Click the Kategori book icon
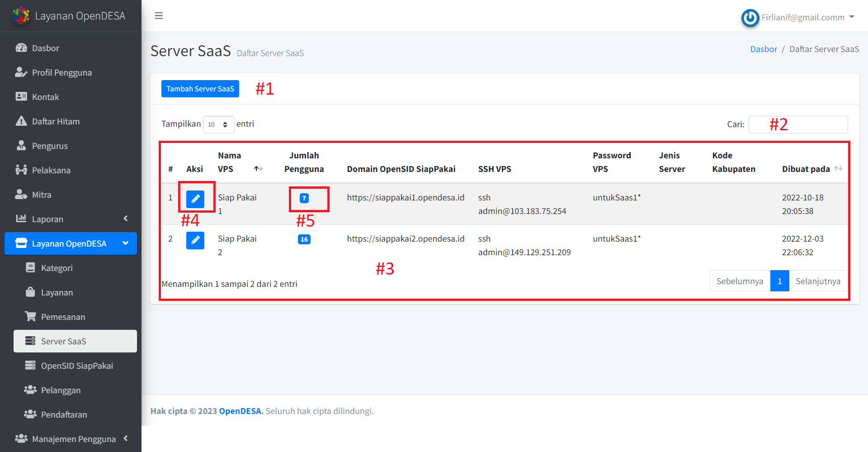 coord(30,268)
